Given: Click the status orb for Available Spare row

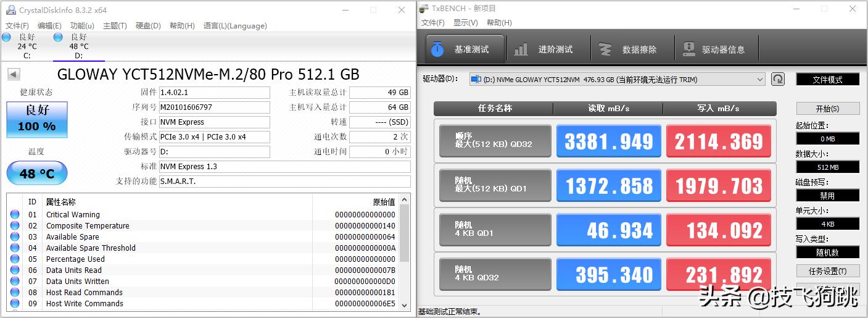Looking at the screenshot, I should (15, 237).
